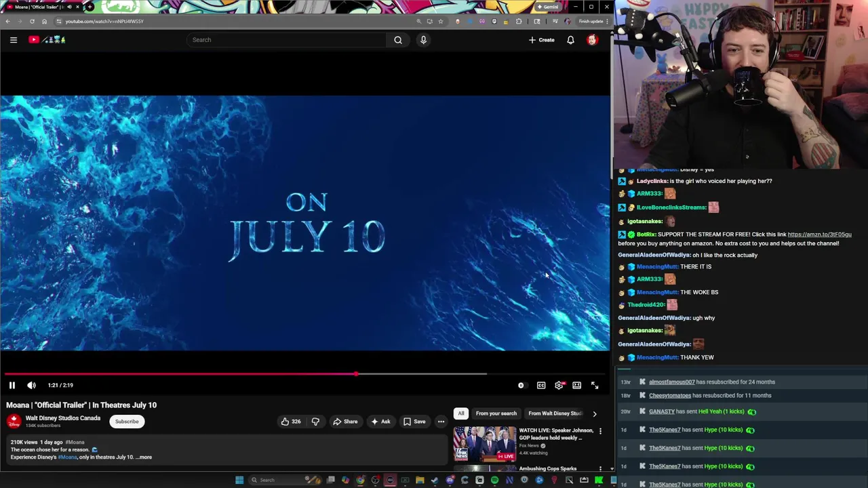Open WATCH LIVE: Speaker Johnson video title

[x=556, y=434]
